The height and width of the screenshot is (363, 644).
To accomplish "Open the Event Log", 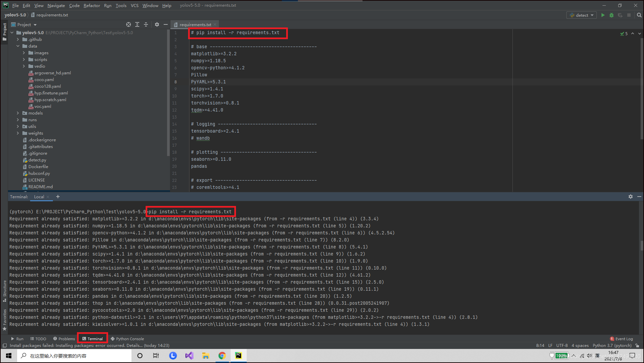I will (x=622, y=339).
